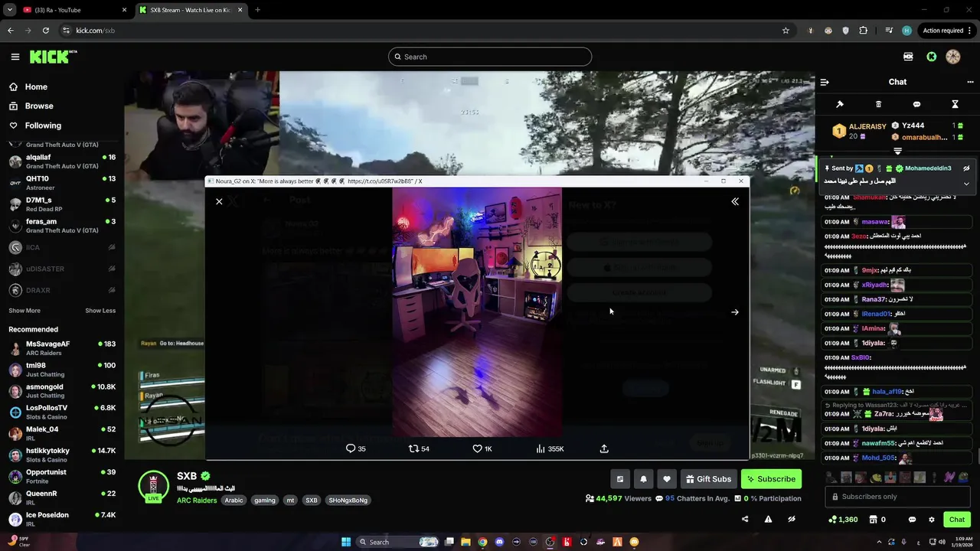The height and width of the screenshot is (551, 980).
Task: Open the tab search dropdown arrow
Action: click(x=9, y=10)
